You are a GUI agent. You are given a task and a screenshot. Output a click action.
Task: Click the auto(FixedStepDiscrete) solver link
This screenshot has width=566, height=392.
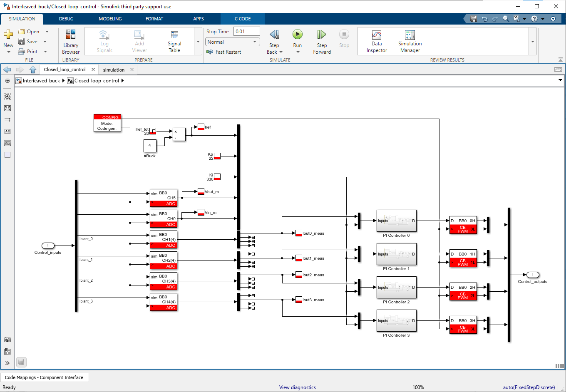tap(529, 387)
